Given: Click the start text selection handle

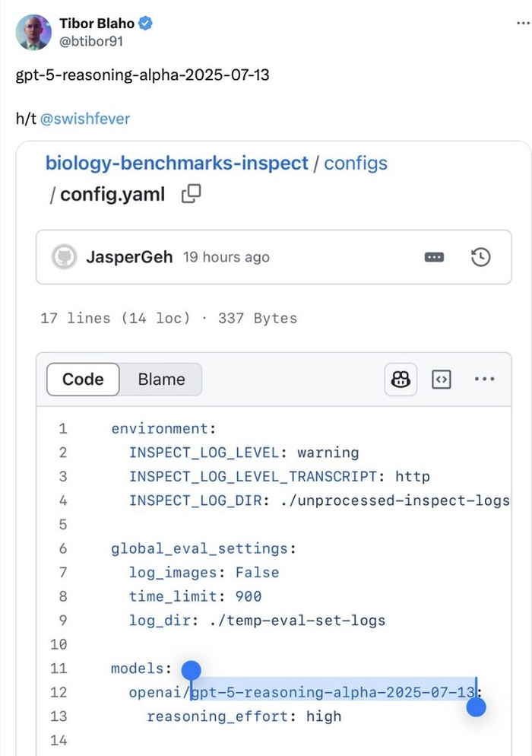Looking at the screenshot, I should pyautogui.click(x=192, y=670).
